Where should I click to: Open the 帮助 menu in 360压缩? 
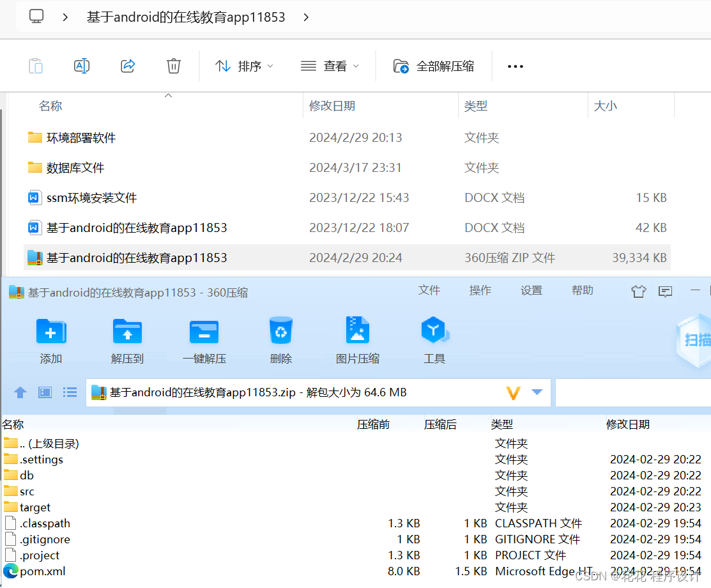[x=582, y=290]
